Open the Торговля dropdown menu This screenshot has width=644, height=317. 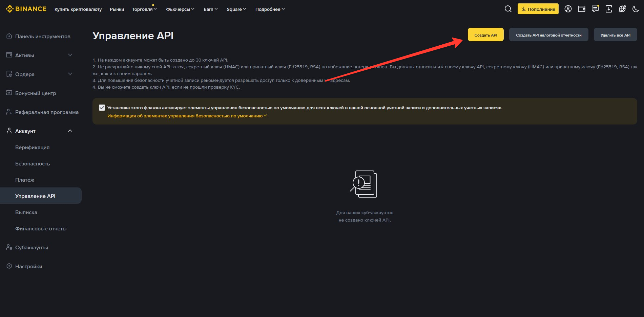pos(144,9)
